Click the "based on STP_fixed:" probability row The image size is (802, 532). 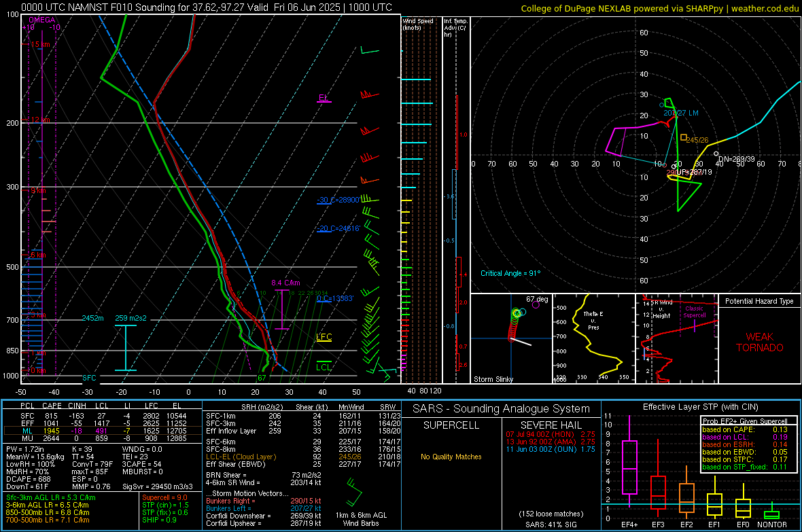pyautogui.click(x=744, y=467)
